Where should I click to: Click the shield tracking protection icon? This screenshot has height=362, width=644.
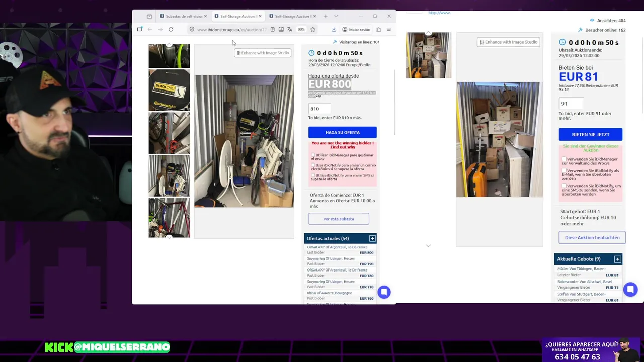click(x=192, y=29)
